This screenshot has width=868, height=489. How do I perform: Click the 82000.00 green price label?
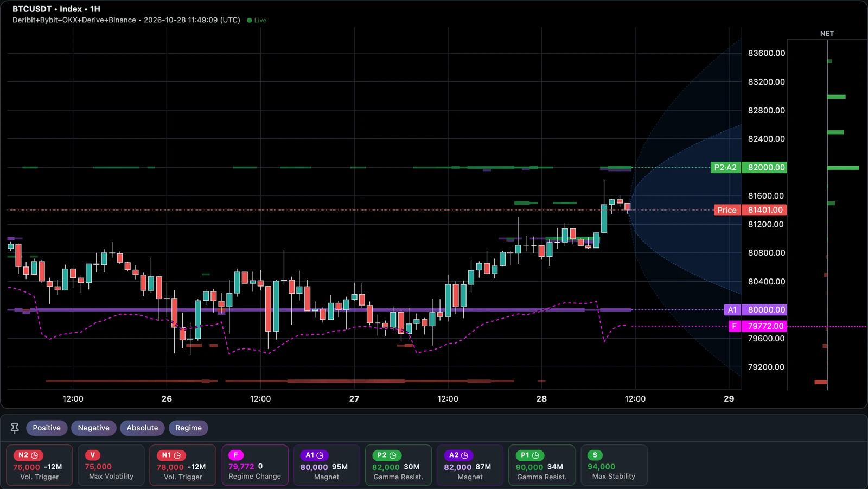point(764,167)
